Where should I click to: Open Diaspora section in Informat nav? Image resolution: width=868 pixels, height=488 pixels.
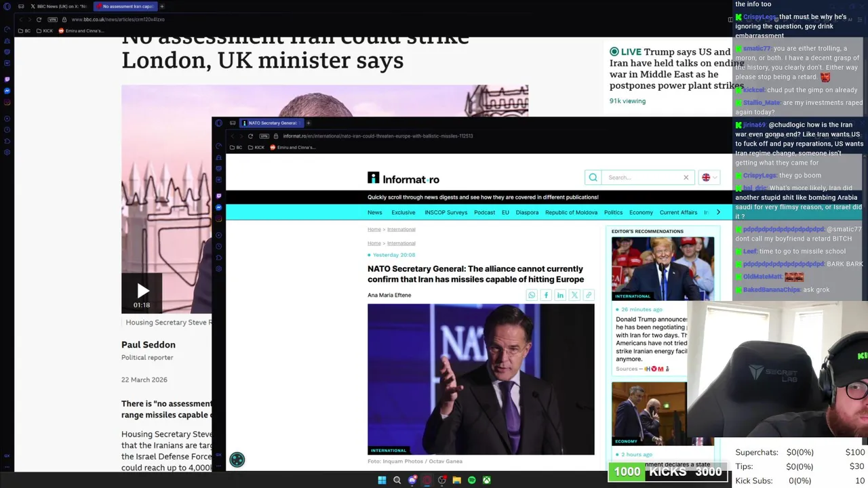(x=527, y=212)
